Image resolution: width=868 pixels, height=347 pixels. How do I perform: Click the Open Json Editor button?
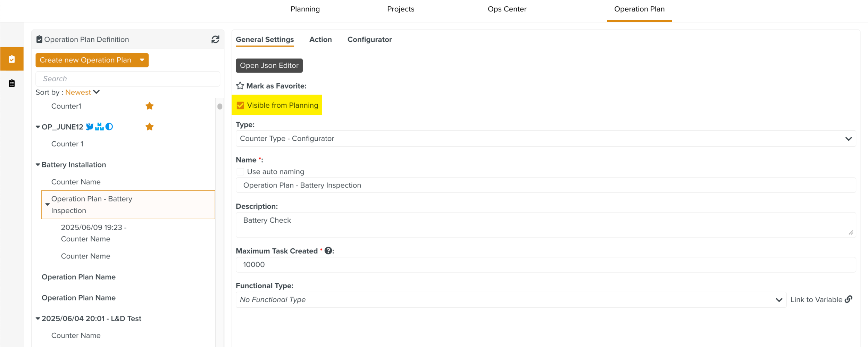tap(269, 66)
